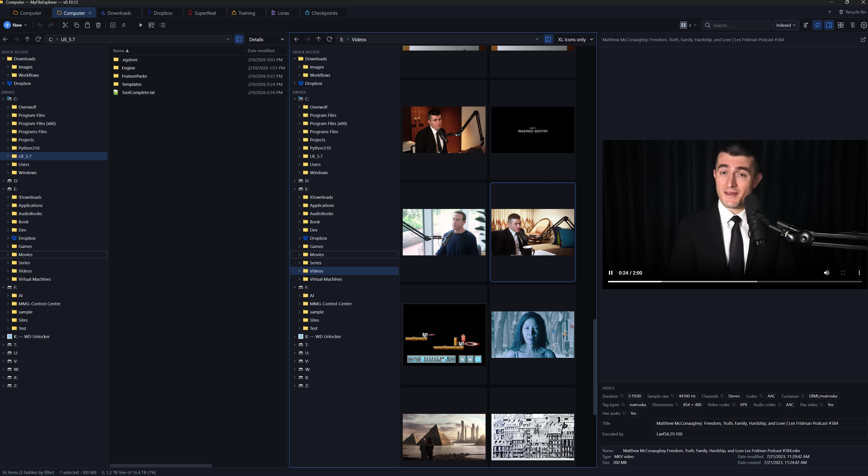Click the Copy icon in the toolbar
Image resolution: width=868 pixels, height=476 pixels.
tap(76, 25)
